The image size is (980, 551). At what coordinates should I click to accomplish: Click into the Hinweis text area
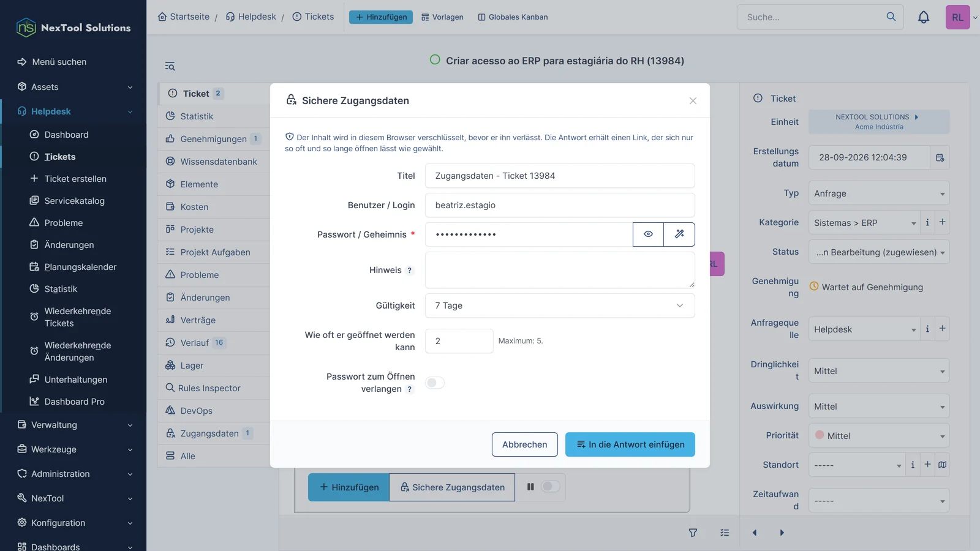560,270
